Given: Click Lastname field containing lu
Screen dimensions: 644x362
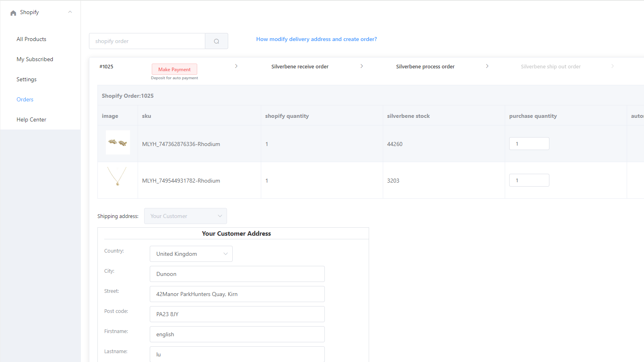Looking at the screenshot, I should tap(237, 354).
